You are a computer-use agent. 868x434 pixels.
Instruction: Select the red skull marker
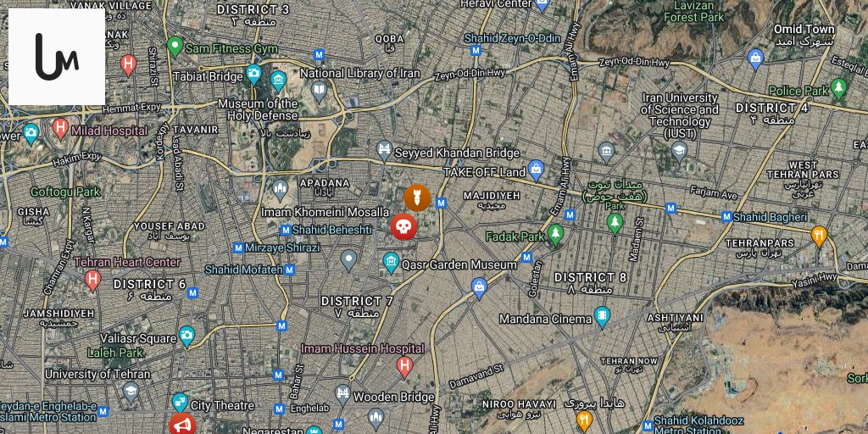click(x=403, y=227)
